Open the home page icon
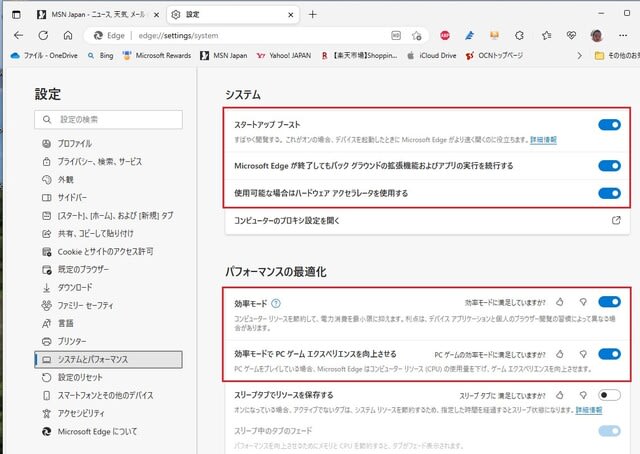Screen dimensions: 640x454 click(68, 36)
